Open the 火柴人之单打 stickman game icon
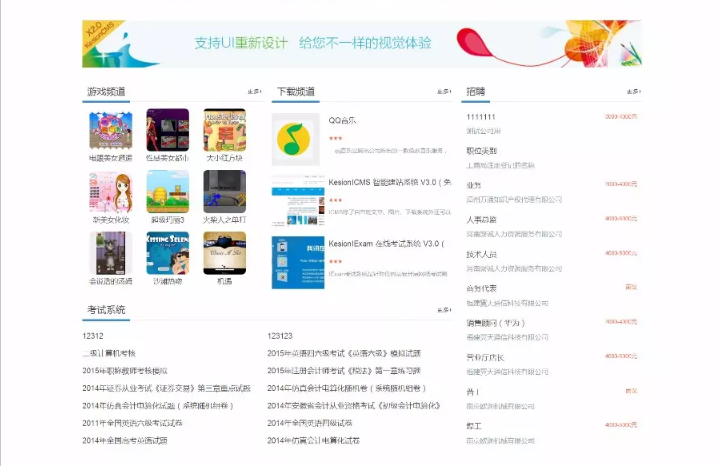 tap(224, 191)
